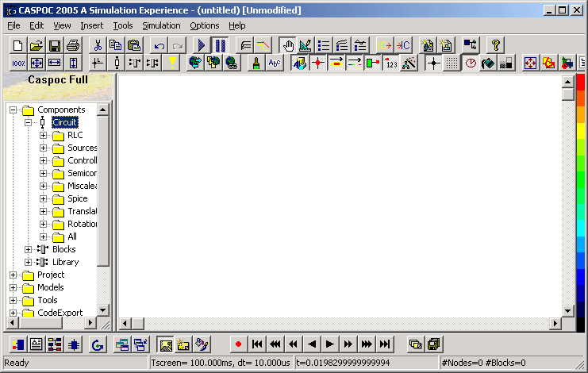Toggle the crosshair cursor button
Screen dimensions: 588x373
[433, 63]
